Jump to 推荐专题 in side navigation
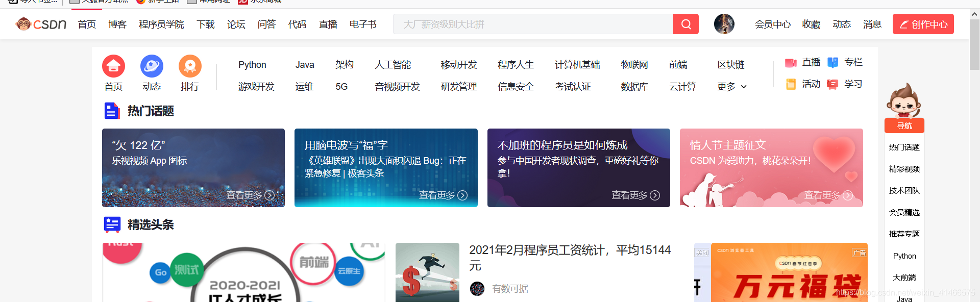The height and width of the screenshot is (302, 980). [904, 234]
